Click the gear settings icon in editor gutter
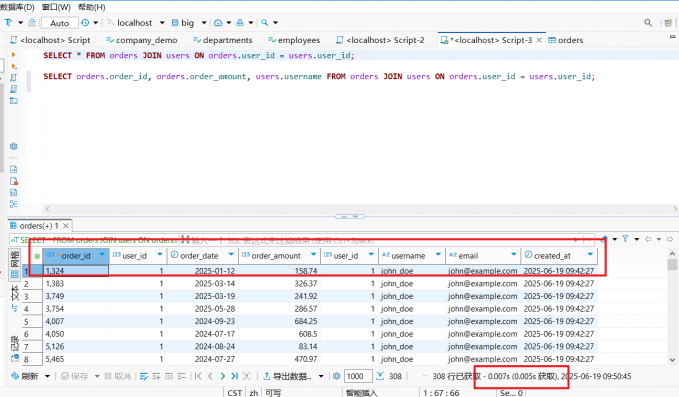The height and width of the screenshot is (397, 679). 13,146
